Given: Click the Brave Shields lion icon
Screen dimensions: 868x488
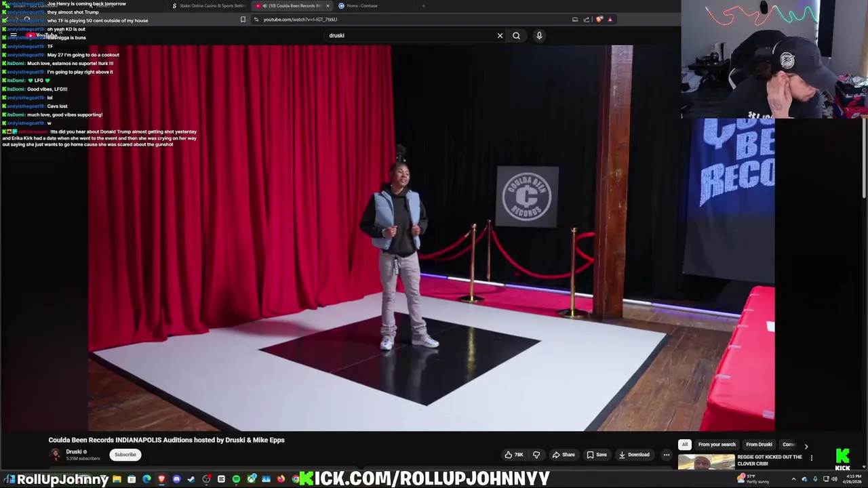Looking at the screenshot, I should 599,20.
